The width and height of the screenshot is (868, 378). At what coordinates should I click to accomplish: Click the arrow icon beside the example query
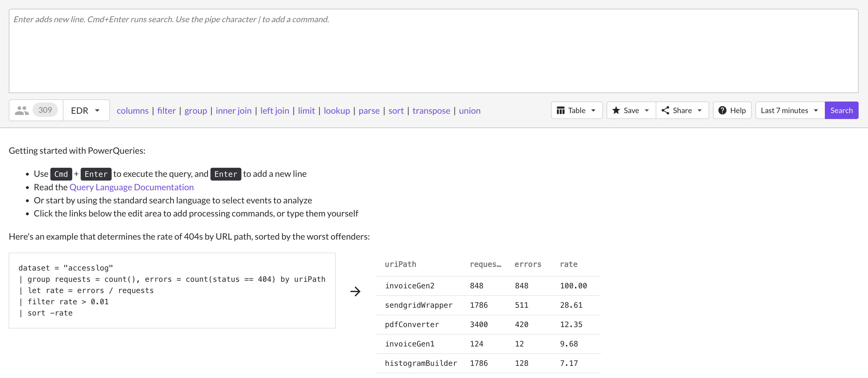pos(355,291)
